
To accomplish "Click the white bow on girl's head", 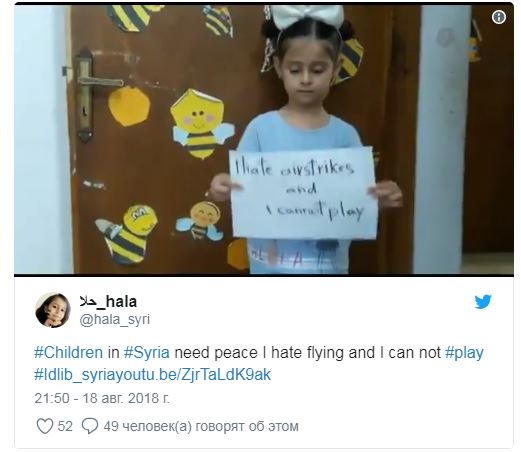I will pos(307,15).
